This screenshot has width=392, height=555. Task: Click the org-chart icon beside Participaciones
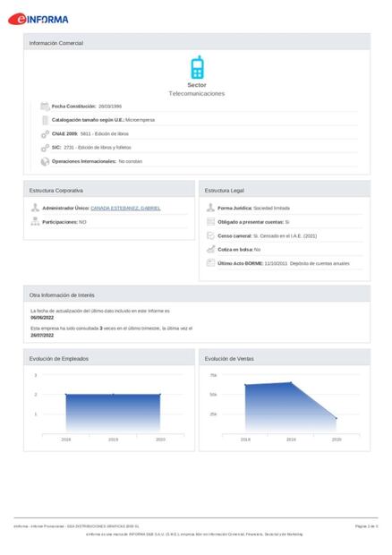point(35,222)
